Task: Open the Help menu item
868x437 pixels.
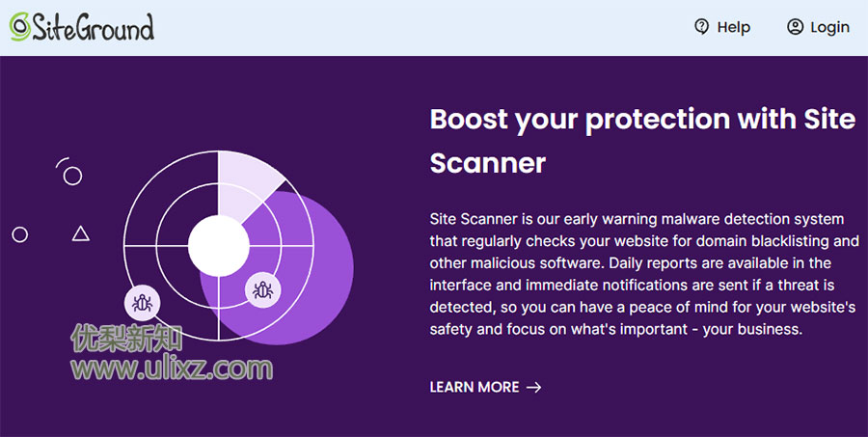Action: tap(722, 27)
